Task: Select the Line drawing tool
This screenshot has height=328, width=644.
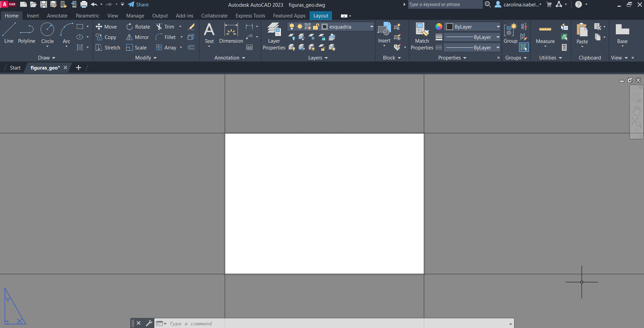Action: click(x=9, y=33)
